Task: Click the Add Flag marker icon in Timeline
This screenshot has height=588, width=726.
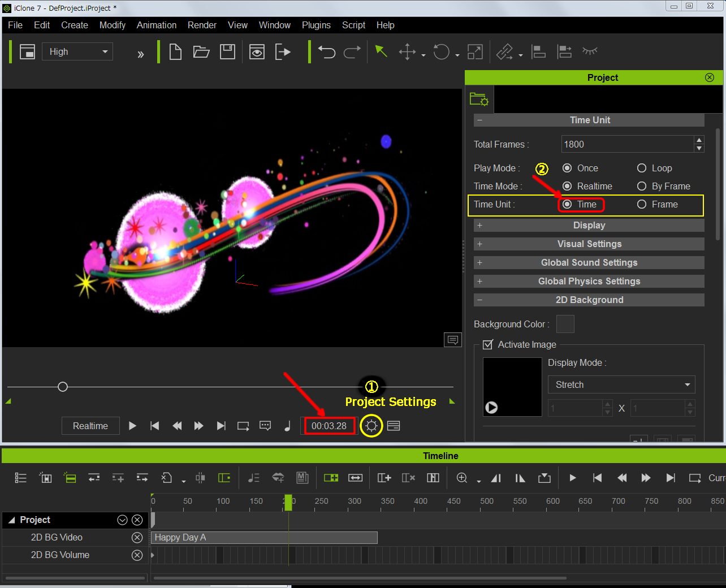Action: [x=544, y=478]
